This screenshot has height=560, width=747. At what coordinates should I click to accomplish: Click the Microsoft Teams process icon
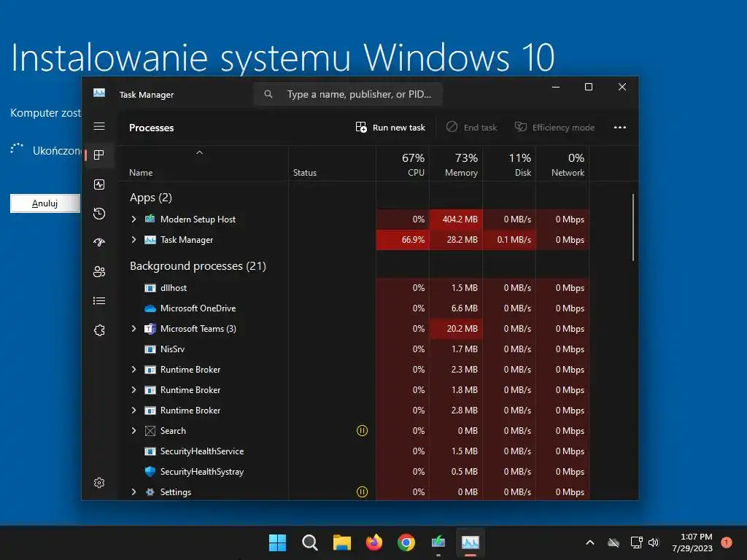pos(150,329)
